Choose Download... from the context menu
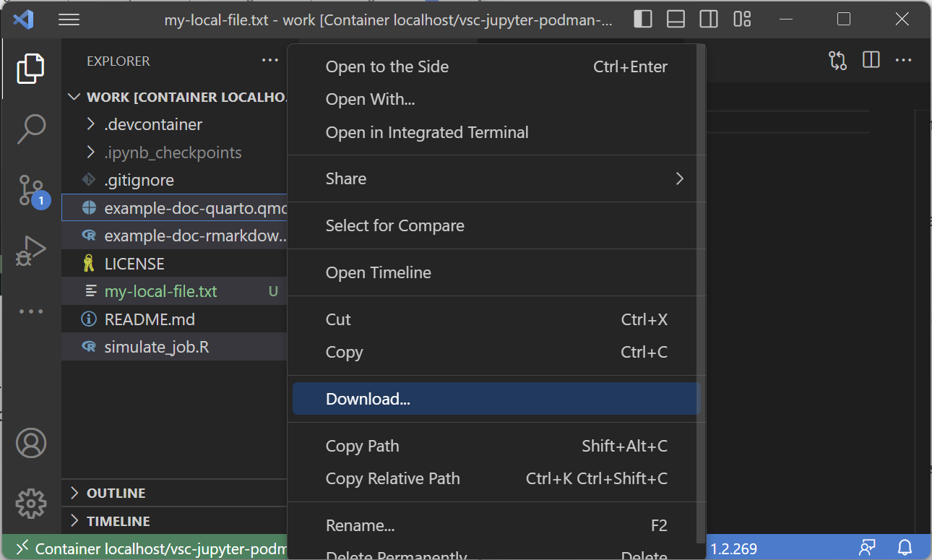The height and width of the screenshot is (560, 932). click(368, 399)
